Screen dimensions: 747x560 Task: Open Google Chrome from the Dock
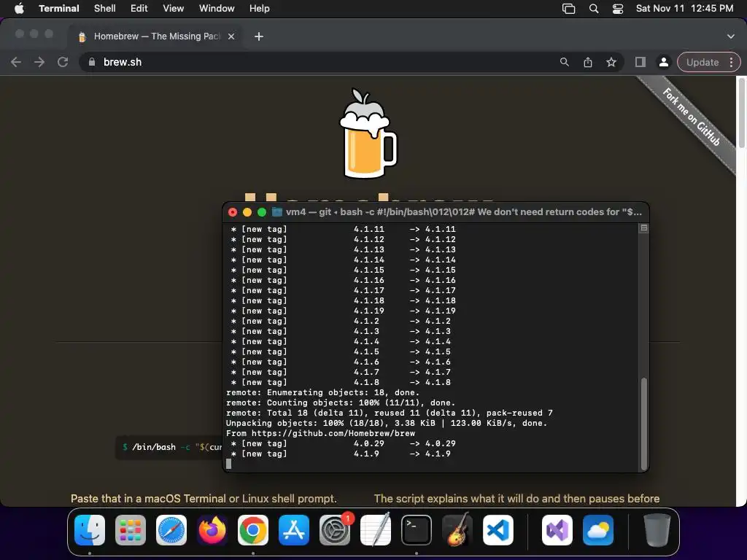[x=253, y=530]
